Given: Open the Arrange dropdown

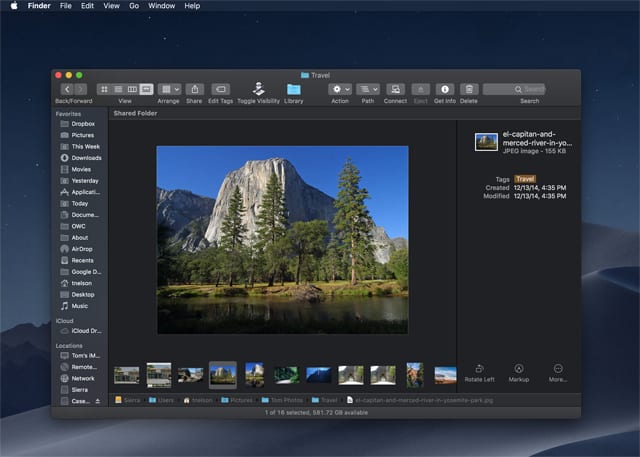Looking at the screenshot, I should pyautogui.click(x=168, y=89).
